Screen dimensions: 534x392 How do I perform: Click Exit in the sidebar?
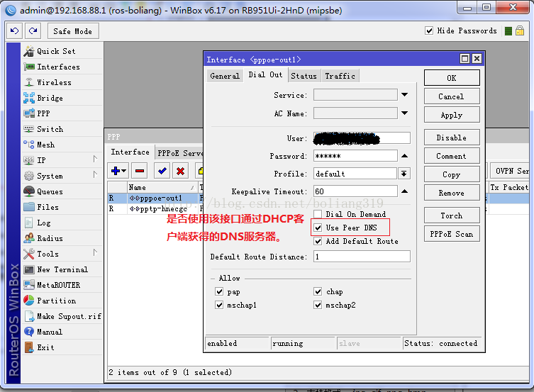pos(62,347)
